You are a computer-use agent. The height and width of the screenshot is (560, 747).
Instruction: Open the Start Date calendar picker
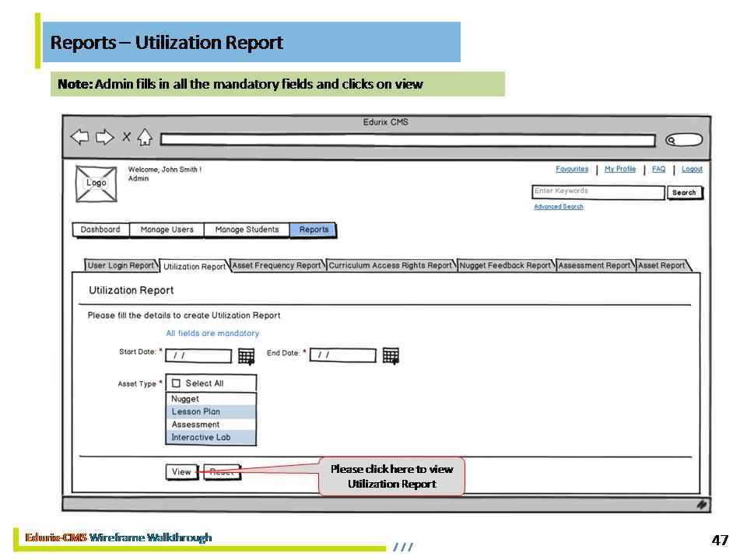pos(246,356)
